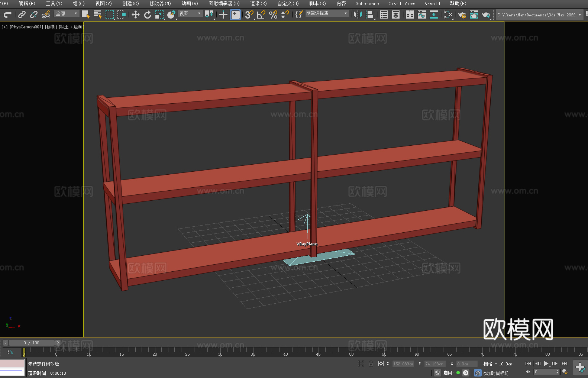The image size is (588, 378).
Task: Open viewport [+] general menu
Action: tap(4, 27)
